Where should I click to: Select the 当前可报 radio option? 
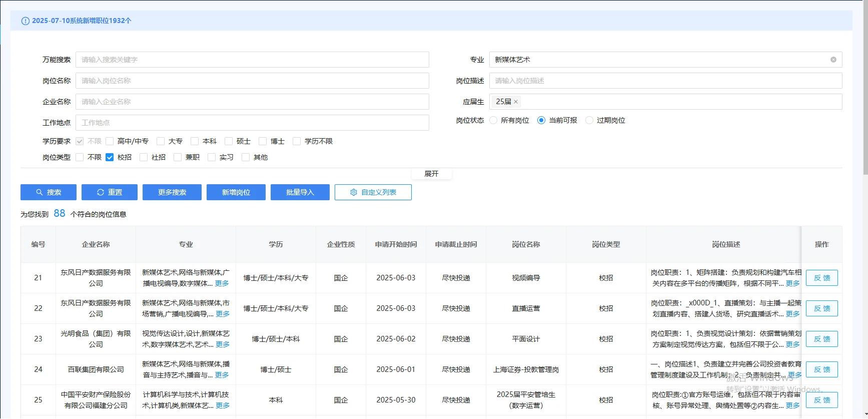point(541,120)
